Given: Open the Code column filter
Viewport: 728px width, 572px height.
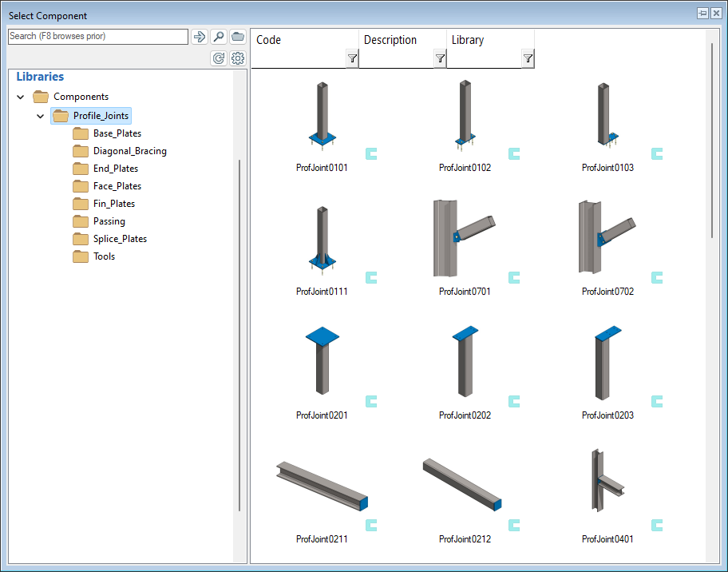Looking at the screenshot, I should (x=352, y=58).
